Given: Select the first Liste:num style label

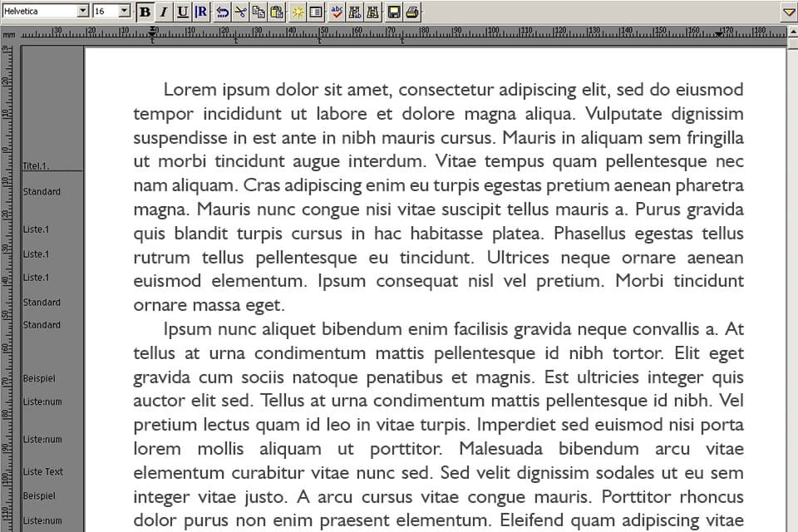Looking at the screenshot, I should point(42,401).
